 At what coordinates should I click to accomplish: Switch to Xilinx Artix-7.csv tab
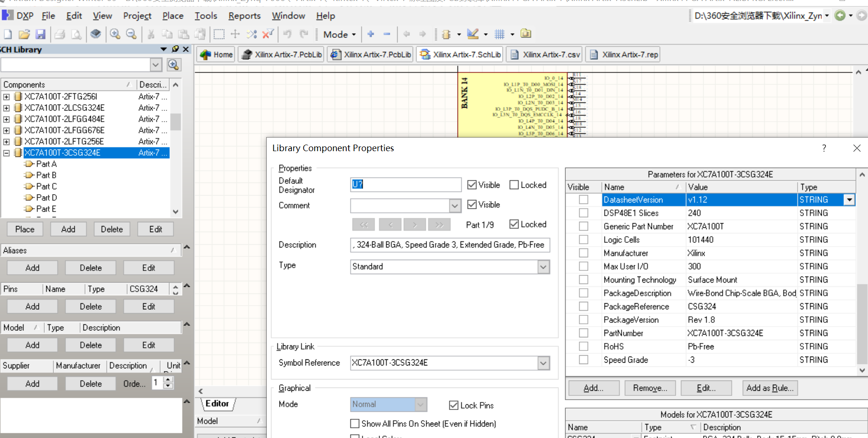pos(545,54)
